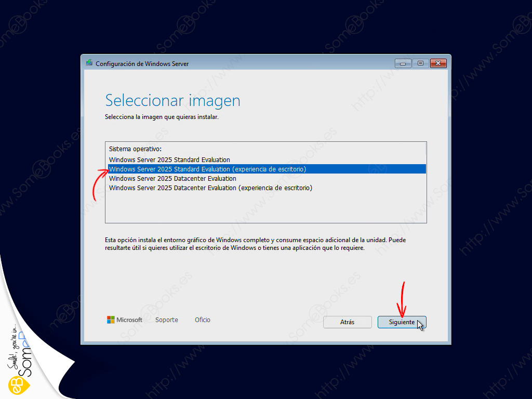This screenshot has width=532, height=399.
Task: Click the Microsoft four-color logo
Action: coord(111,320)
